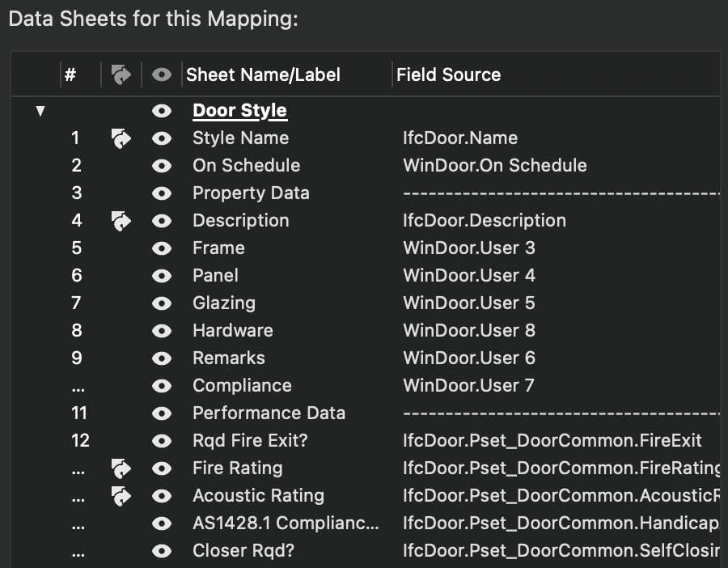Click the link arrow icon beside Style Name
The image size is (728, 568).
[121, 138]
